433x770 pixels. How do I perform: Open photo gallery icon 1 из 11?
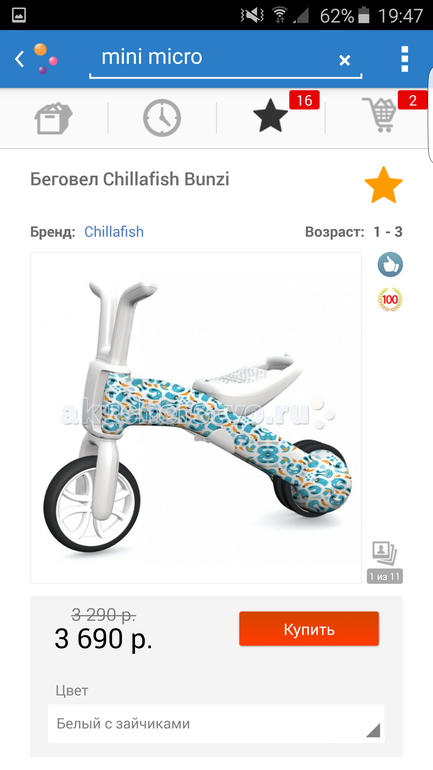(x=385, y=562)
